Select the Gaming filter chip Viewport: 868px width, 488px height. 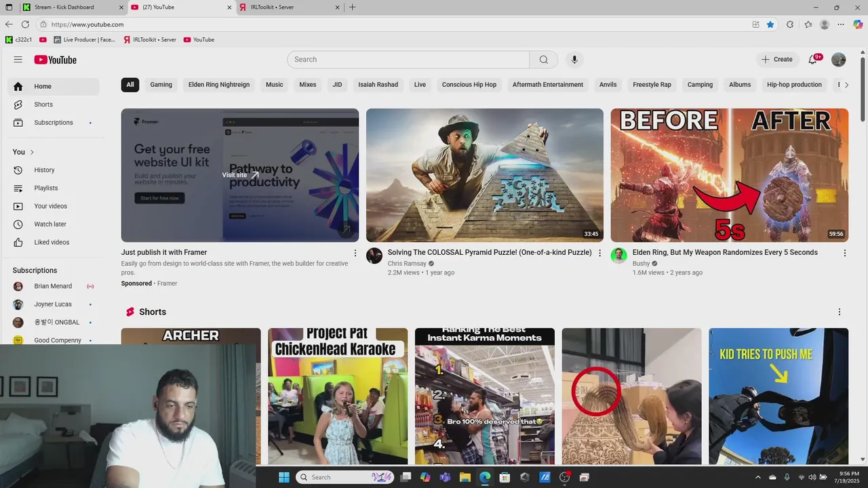point(161,85)
